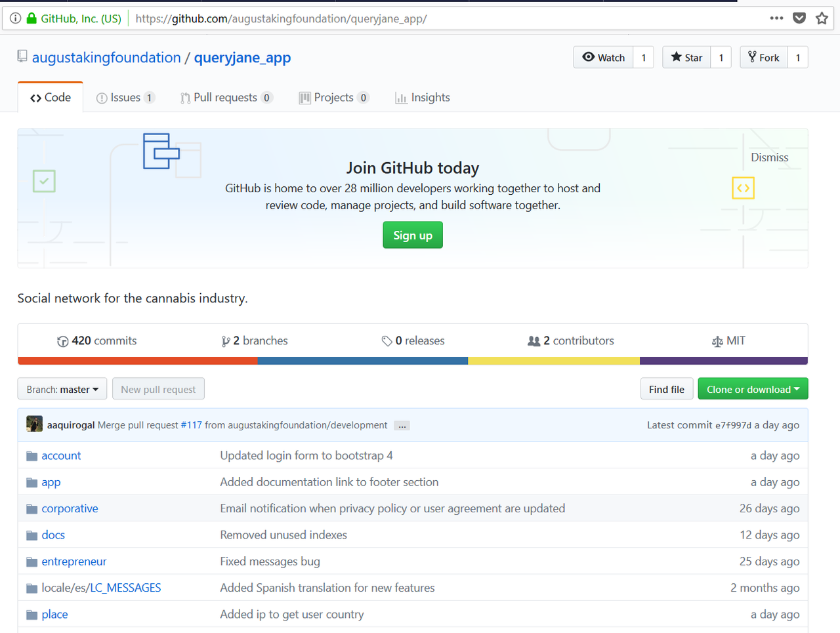Click the entrepreneur folder icon
The height and width of the screenshot is (633, 840).
coord(31,562)
